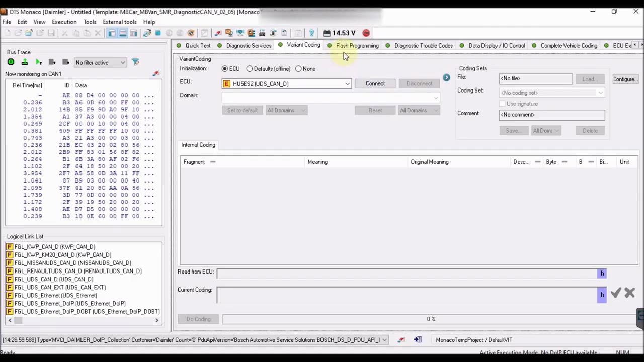Switch to the Quick Test tab
This screenshot has width=644, height=362.
pos(193,46)
